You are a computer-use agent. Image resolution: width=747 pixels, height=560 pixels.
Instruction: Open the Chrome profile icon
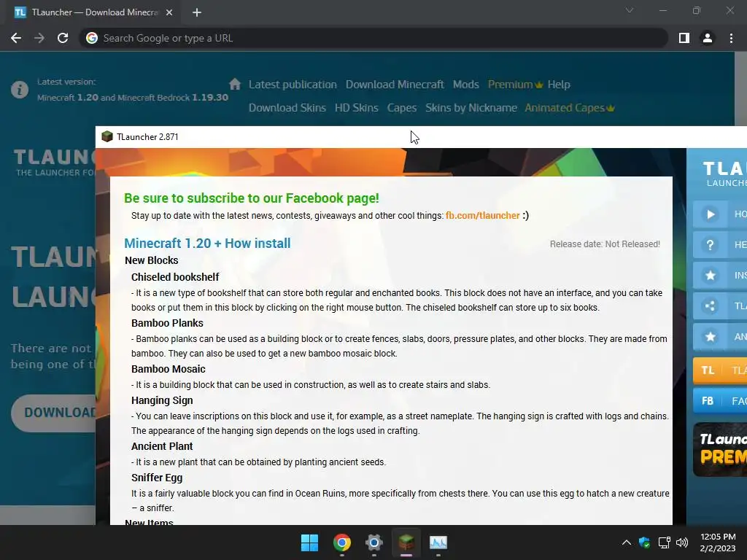coord(708,38)
